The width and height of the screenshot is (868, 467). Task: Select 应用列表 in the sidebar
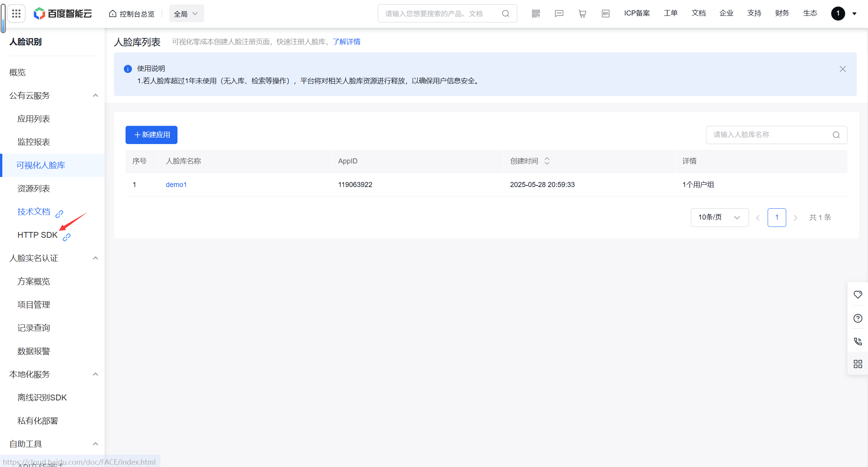(34, 119)
